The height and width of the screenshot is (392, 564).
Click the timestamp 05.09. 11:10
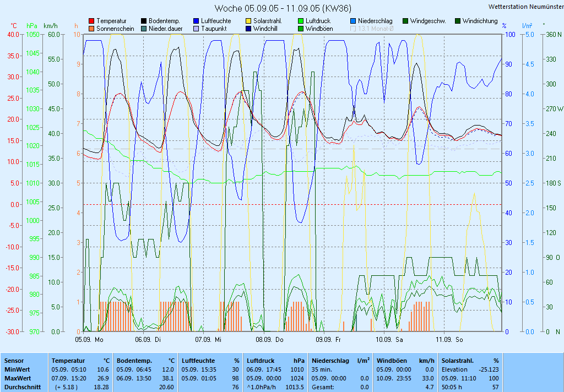click(459, 378)
